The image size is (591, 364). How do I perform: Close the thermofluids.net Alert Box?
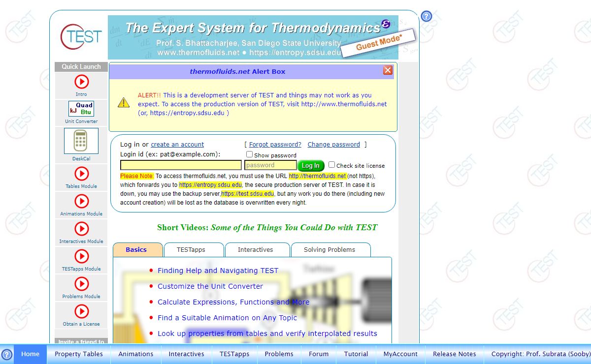388,70
